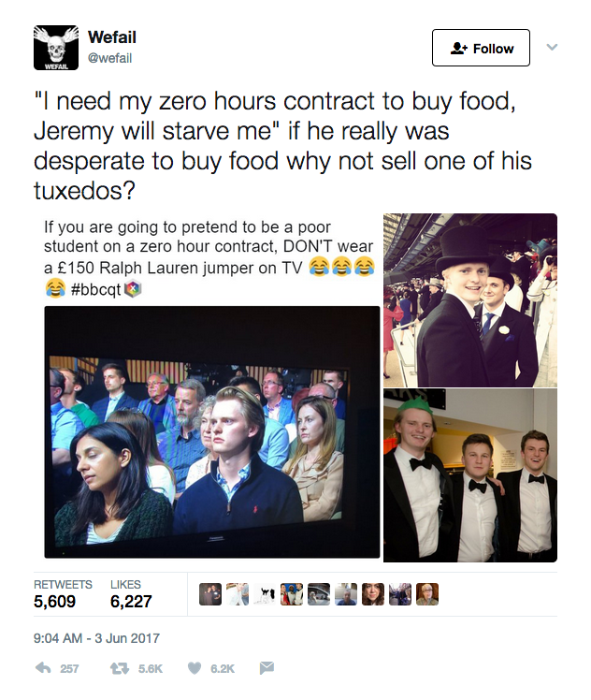The image size is (591, 700).
Task: Click the person-plus icon inside Follow
Action: tap(458, 49)
